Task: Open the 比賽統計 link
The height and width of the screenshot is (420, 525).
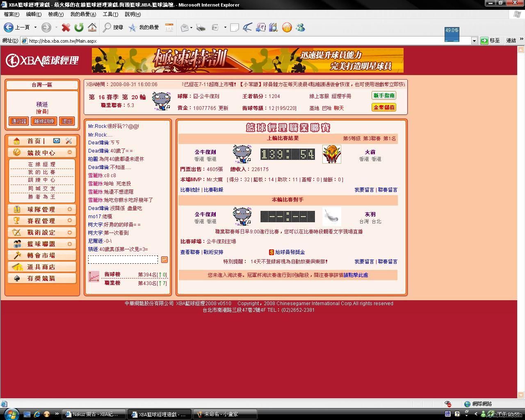Action: [x=190, y=190]
